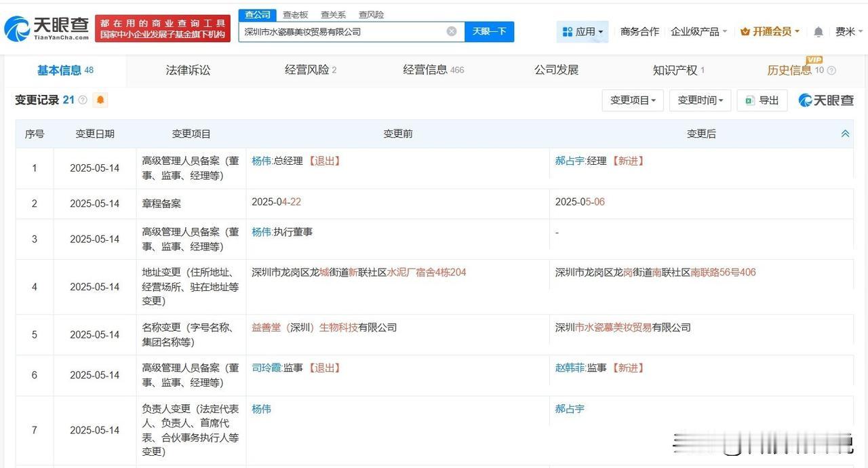Open the 变更时间 filter dropdown
Viewport: 868px width, 468px height.
(x=701, y=100)
